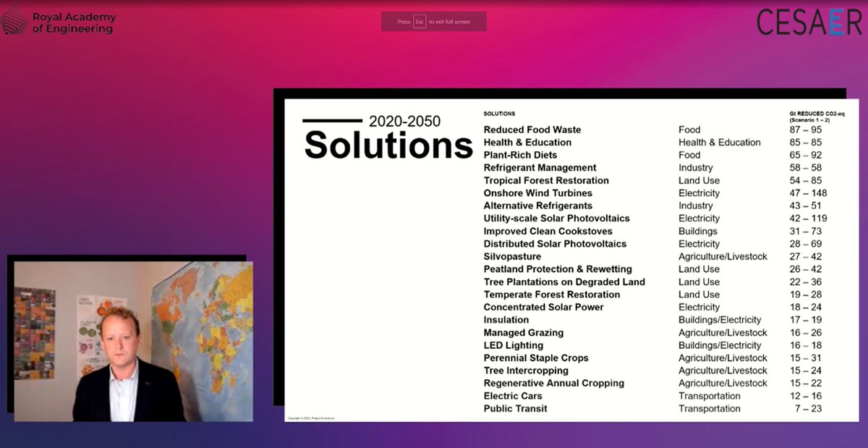Select Peatland Protection & Rewetting
The image size is (868, 448).
[558, 269]
